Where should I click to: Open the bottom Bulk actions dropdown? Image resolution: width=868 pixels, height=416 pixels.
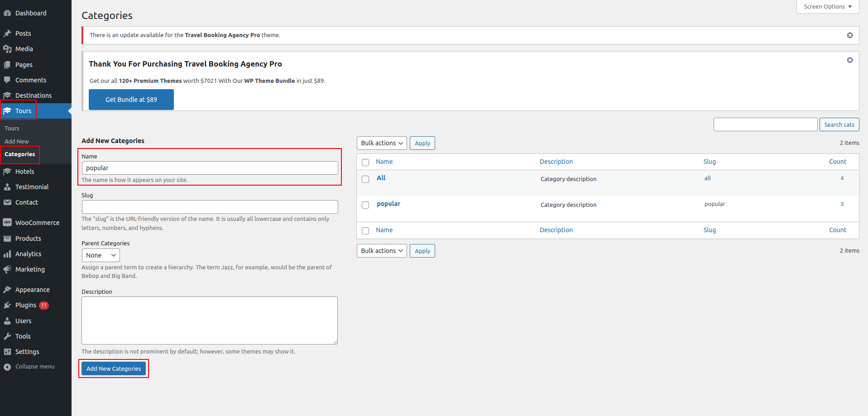pos(382,251)
